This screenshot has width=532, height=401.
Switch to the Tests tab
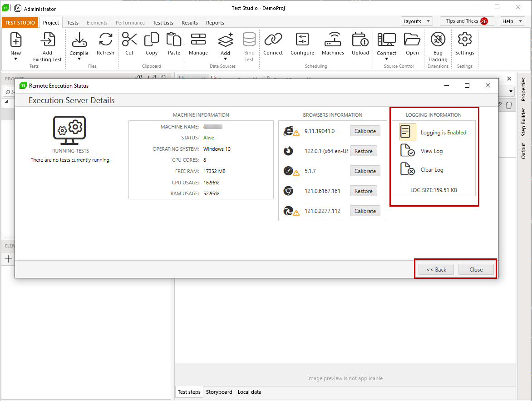pyautogui.click(x=73, y=23)
